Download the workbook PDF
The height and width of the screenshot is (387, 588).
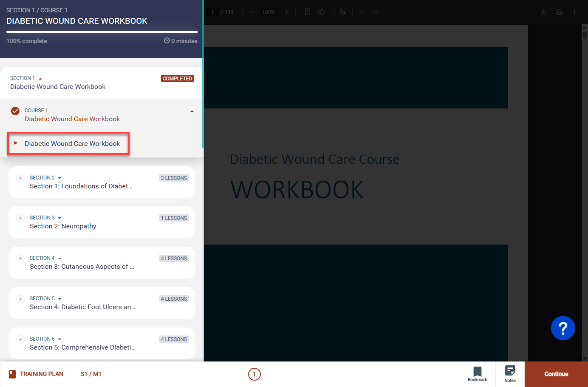coord(544,12)
